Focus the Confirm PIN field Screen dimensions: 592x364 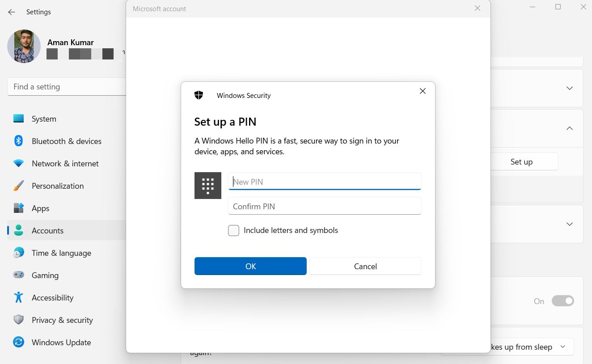point(325,206)
